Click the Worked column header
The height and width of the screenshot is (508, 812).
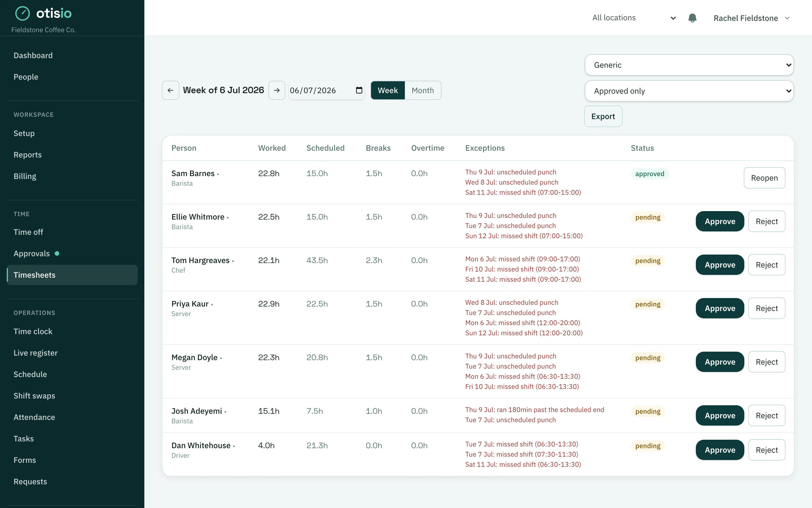tap(272, 148)
